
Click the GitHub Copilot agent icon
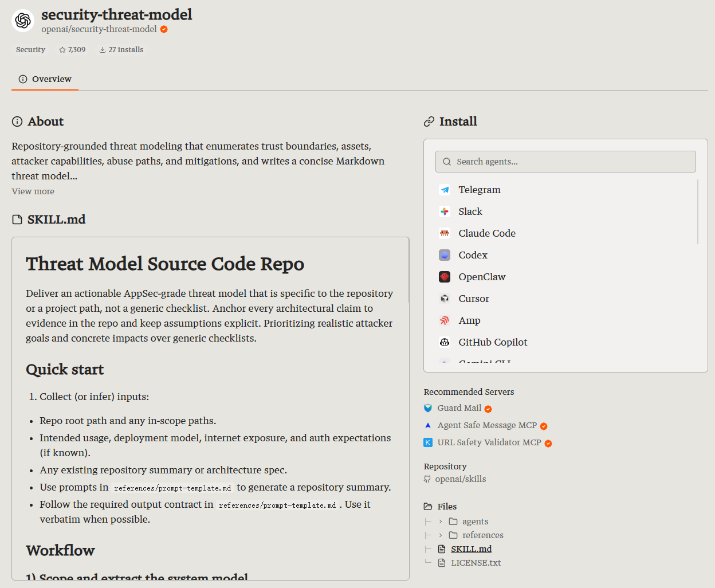(445, 342)
